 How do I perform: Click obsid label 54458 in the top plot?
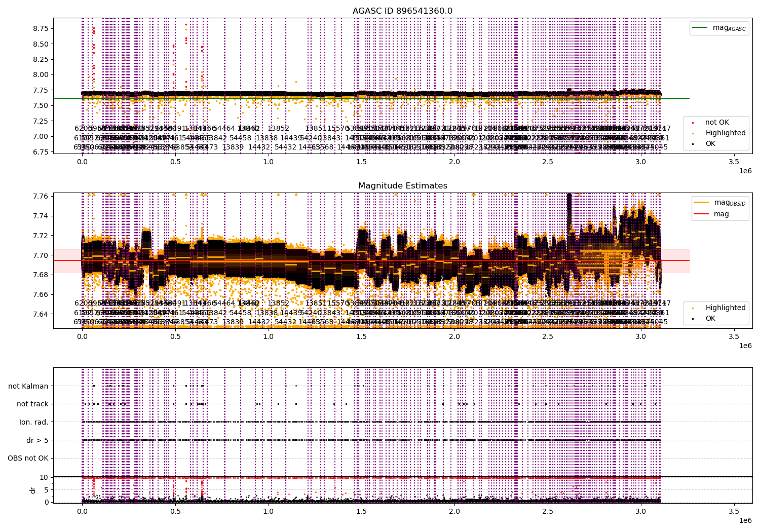point(240,138)
